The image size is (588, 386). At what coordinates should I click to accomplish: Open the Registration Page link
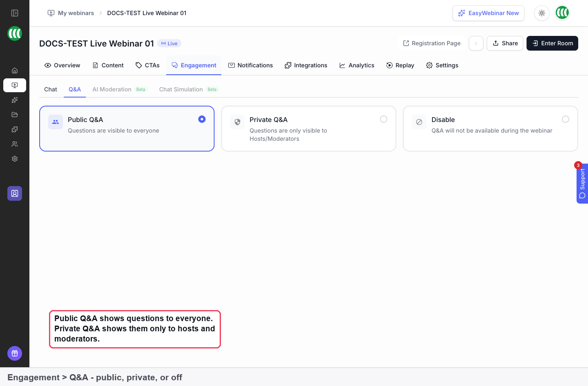[x=432, y=43]
